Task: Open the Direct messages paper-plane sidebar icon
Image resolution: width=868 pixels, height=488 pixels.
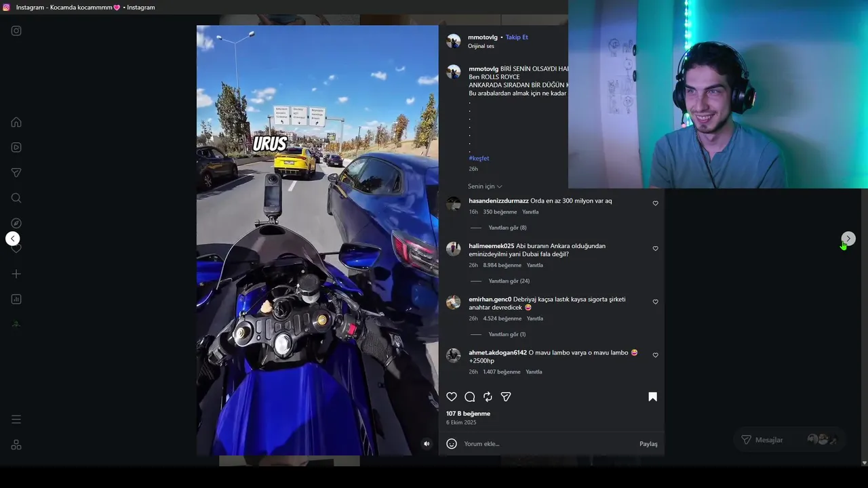Action: [x=16, y=173]
